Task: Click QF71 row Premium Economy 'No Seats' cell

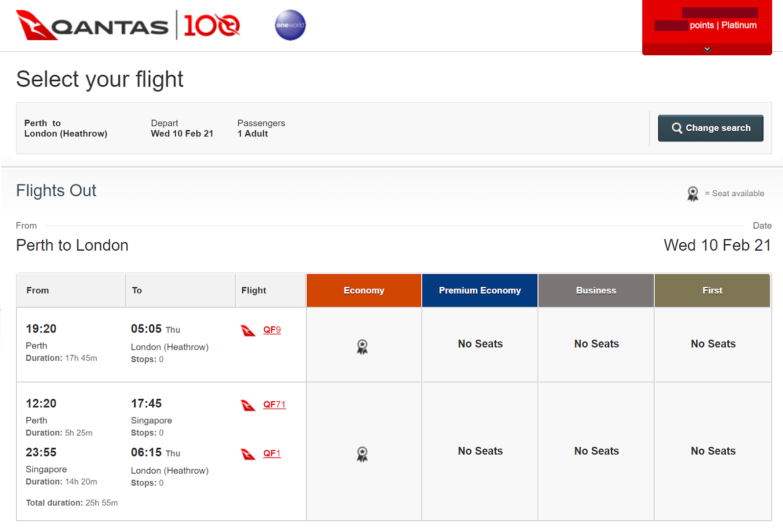Action: [480, 451]
